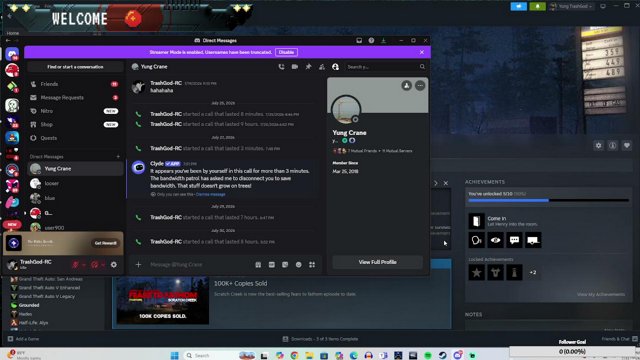Select Grounded in Steam library
640x360 pixels.
(29, 305)
